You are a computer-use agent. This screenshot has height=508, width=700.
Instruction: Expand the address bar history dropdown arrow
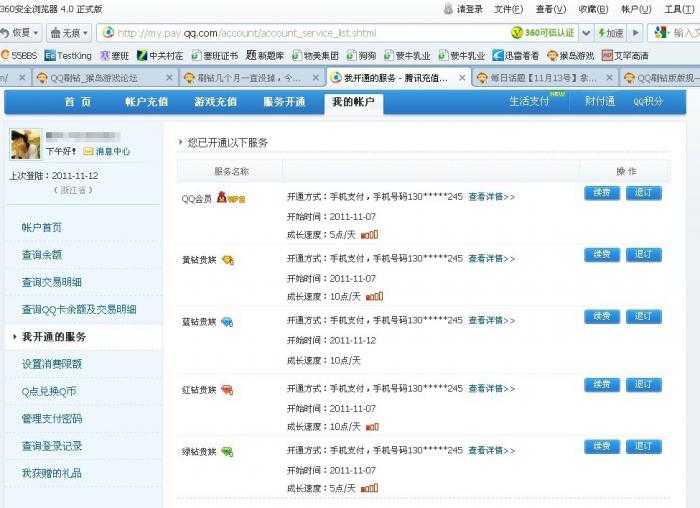tap(586, 33)
